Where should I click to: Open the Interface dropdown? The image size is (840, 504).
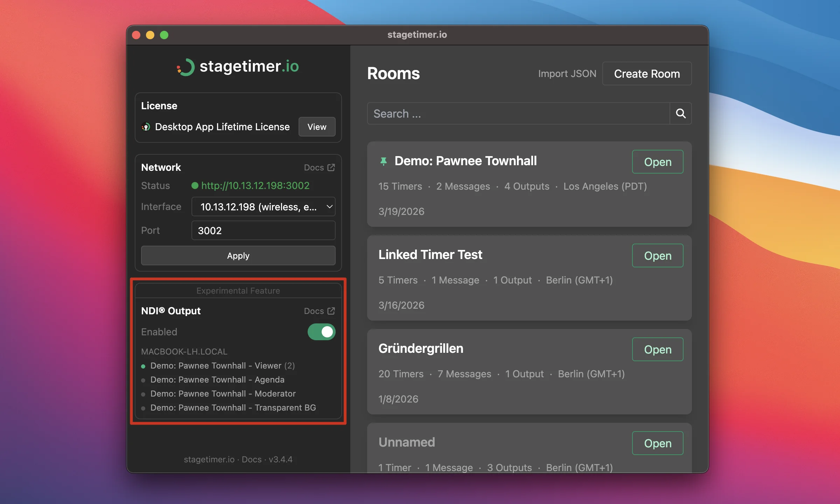[x=263, y=206]
